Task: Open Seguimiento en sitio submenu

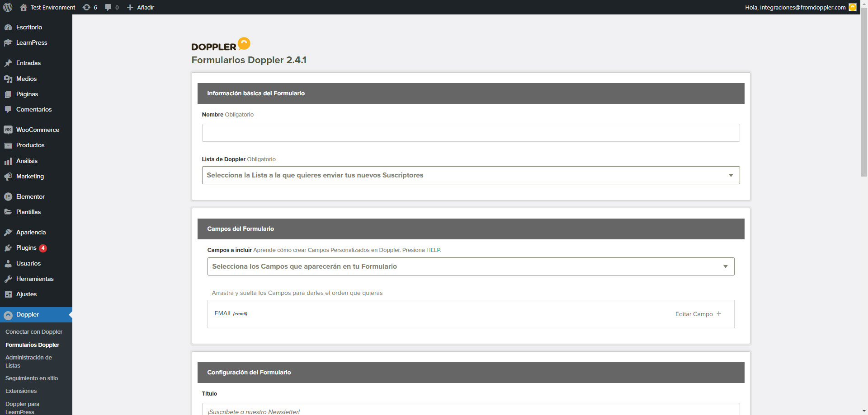Action: [32, 378]
